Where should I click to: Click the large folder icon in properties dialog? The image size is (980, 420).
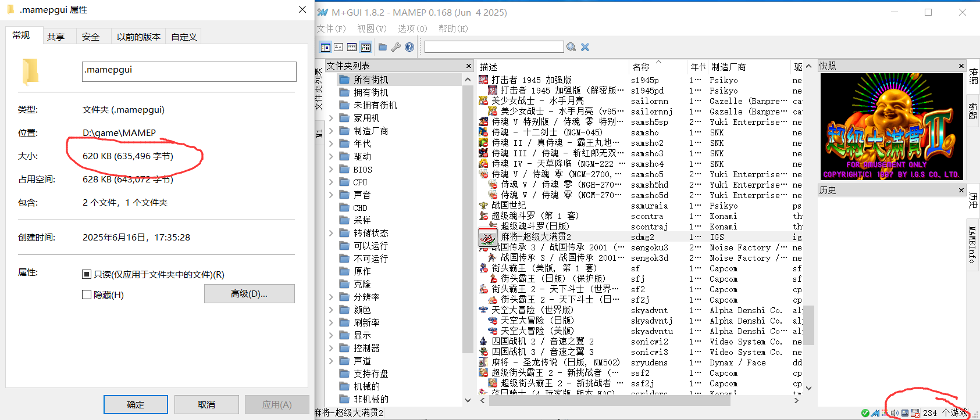pyautogui.click(x=30, y=72)
